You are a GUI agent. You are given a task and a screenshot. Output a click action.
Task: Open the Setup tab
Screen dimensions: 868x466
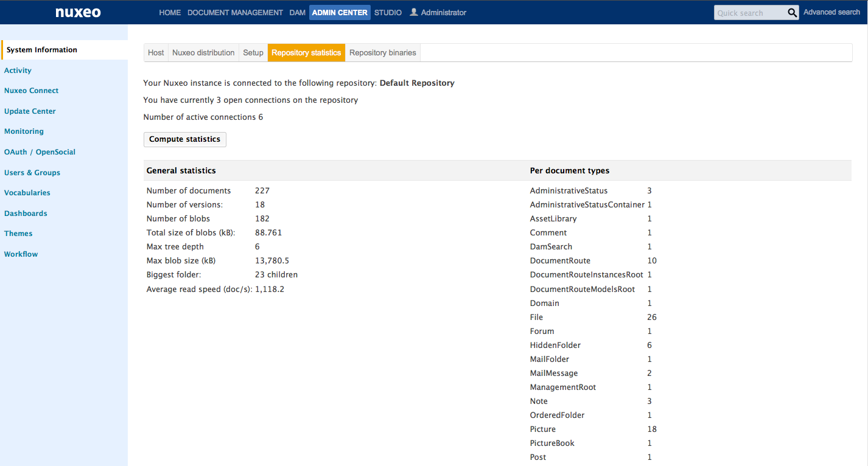(x=253, y=53)
